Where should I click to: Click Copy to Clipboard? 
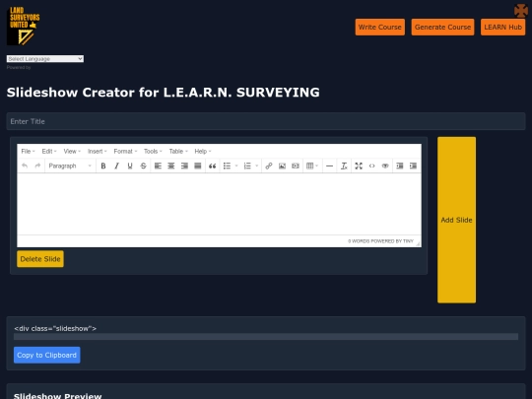47,355
